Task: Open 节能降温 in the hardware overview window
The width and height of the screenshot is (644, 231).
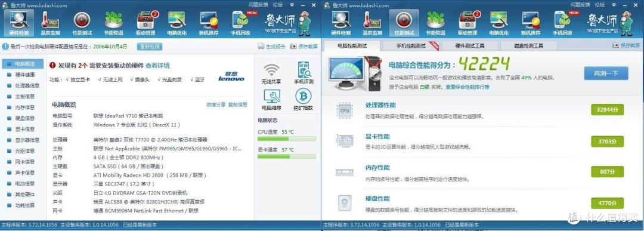Action: pyautogui.click(x=114, y=23)
